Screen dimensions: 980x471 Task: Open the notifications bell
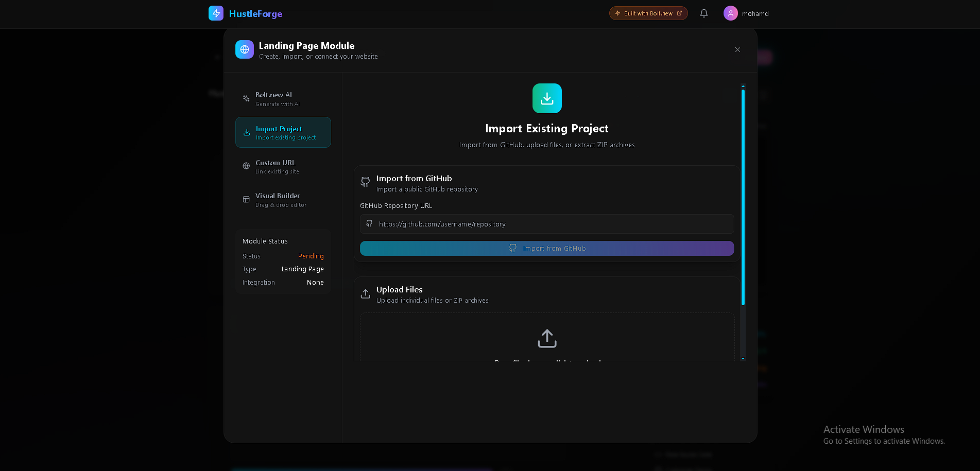(x=704, y=13)
